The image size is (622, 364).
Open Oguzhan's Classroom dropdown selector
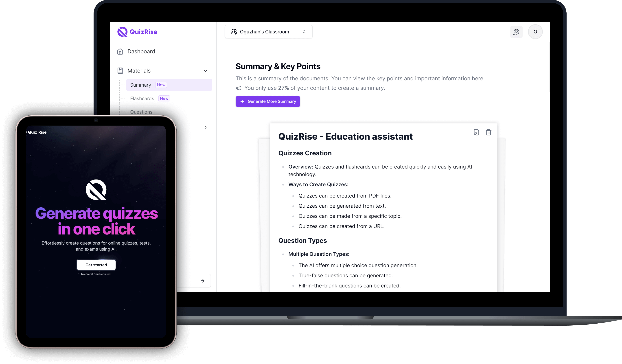coord(268,31)
